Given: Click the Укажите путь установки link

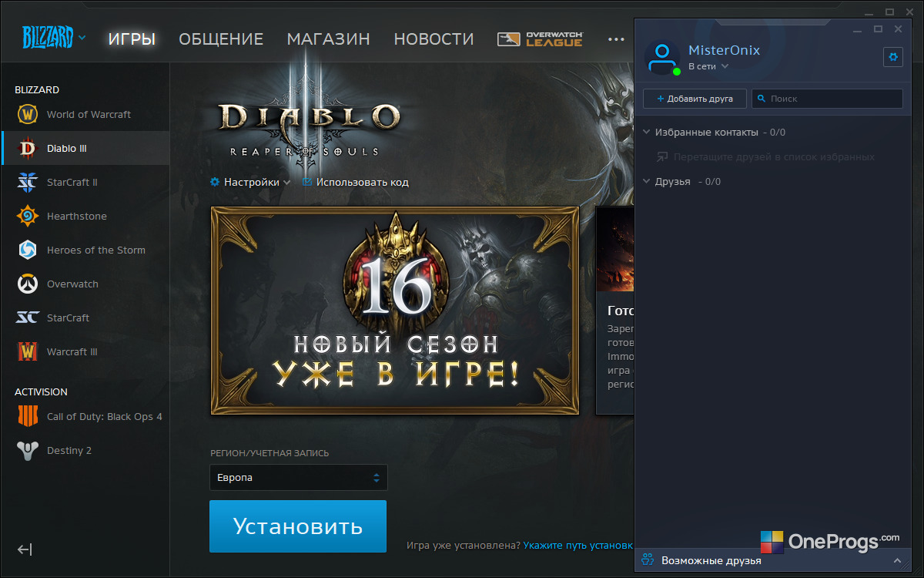Looking at the screenshot, I should coord(578,545).
